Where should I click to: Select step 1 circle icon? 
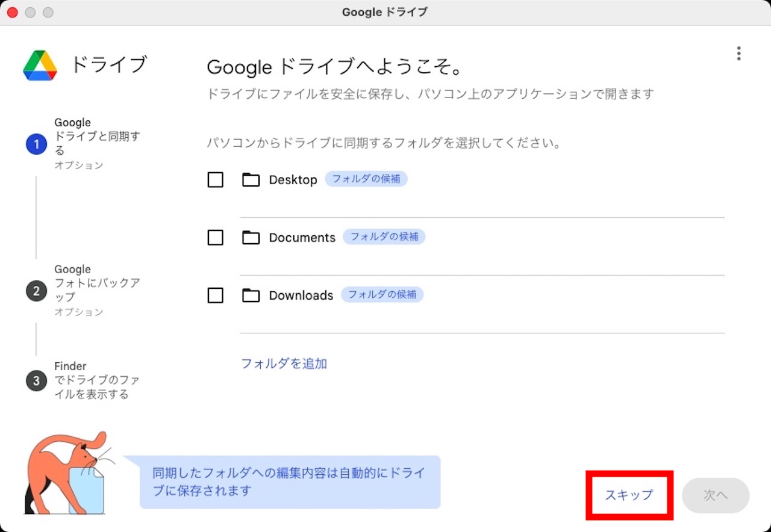coord(36,144)
